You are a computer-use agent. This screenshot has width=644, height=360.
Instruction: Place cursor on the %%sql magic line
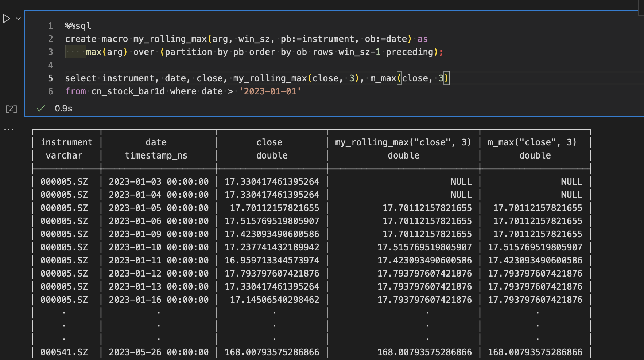coord(78,26)
